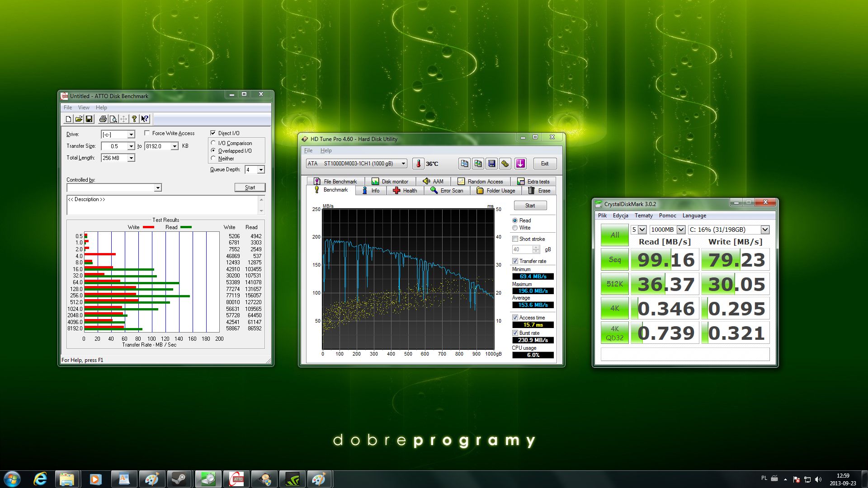Image resolution: width=868 pixels, height=488 pixels.
Task: Click the green Seq test button
Action: [x=614, y=260]
